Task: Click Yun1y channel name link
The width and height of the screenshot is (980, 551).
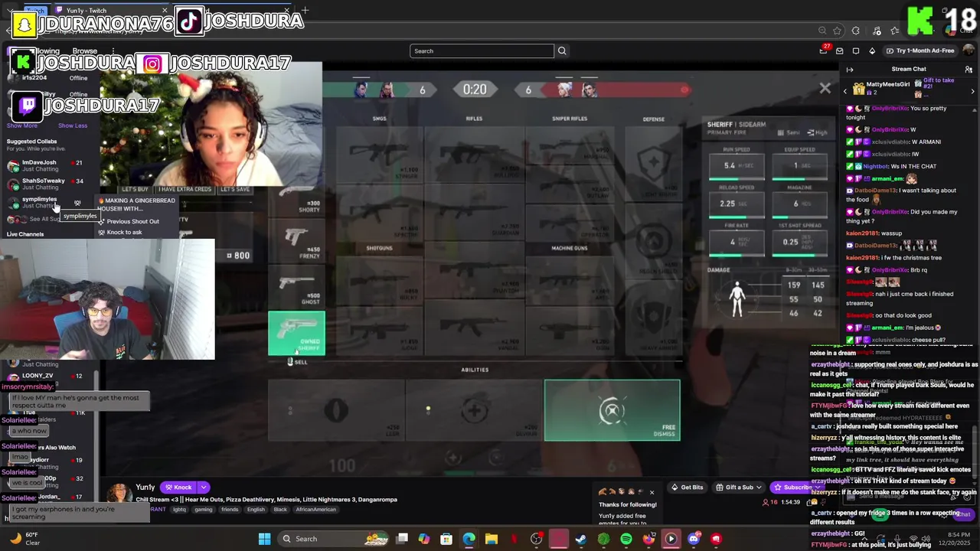Action: pos(145,487)
